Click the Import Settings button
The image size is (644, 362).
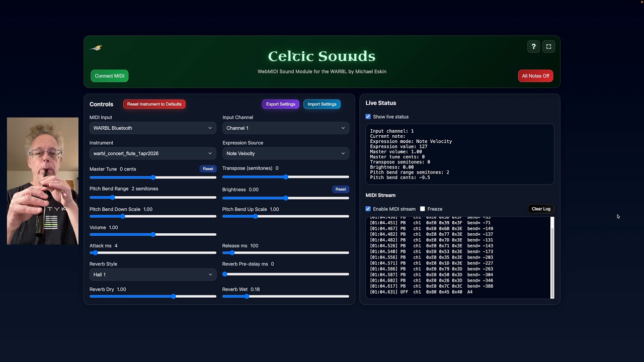pos(321,104)
